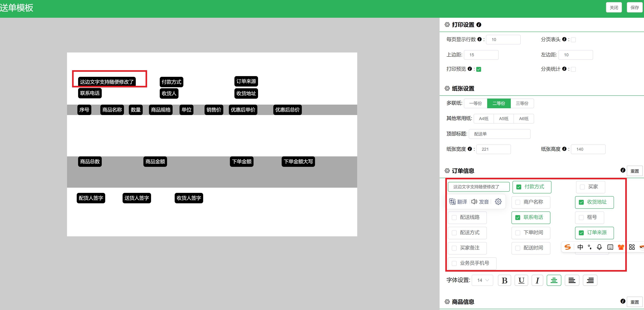Click 重置 button beside 订单信息

pos(634,171)
